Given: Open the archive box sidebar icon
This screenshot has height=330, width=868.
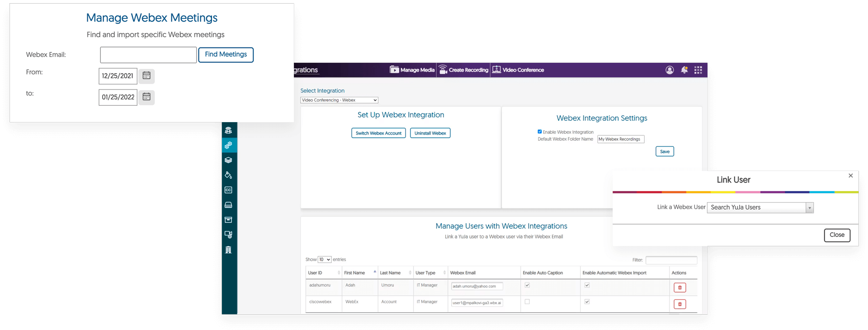Looking at the screenshot, I should [x=228, y=220].
